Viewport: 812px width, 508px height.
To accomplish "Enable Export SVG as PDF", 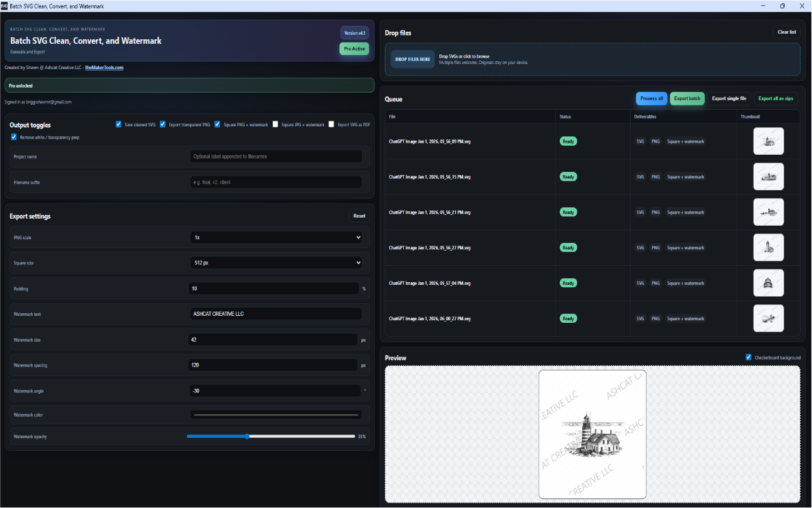I will [331, 124].
